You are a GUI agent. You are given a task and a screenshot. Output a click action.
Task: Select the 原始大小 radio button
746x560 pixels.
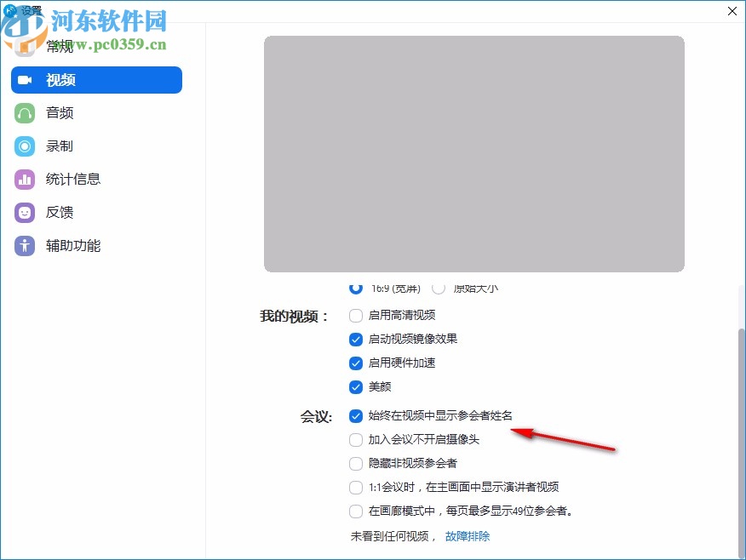[x=439, y=288]
